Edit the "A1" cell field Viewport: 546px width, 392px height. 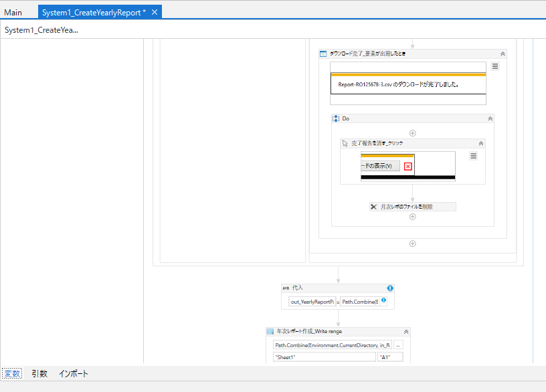click(x=390, y=357)
